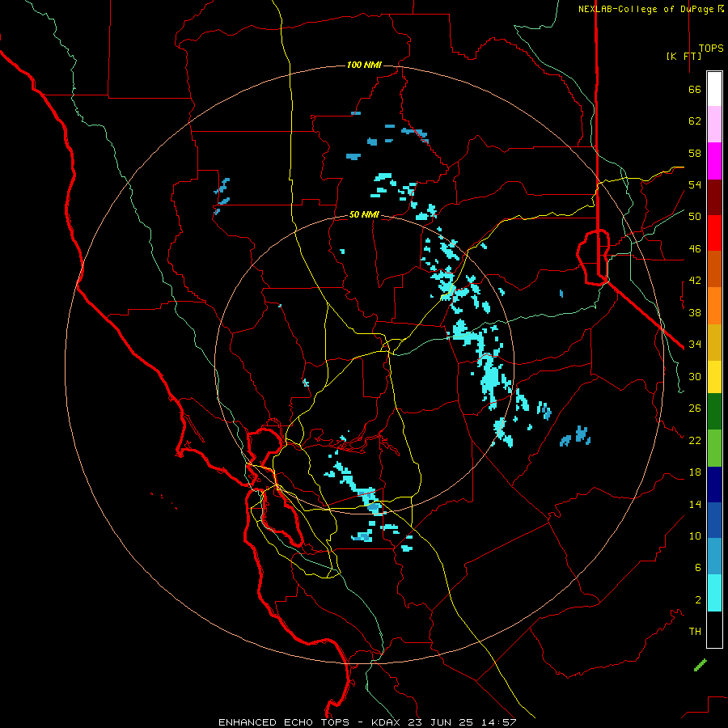
Task: Click the navy 22 kft legend swatch
Action: [x=714, y=485]
